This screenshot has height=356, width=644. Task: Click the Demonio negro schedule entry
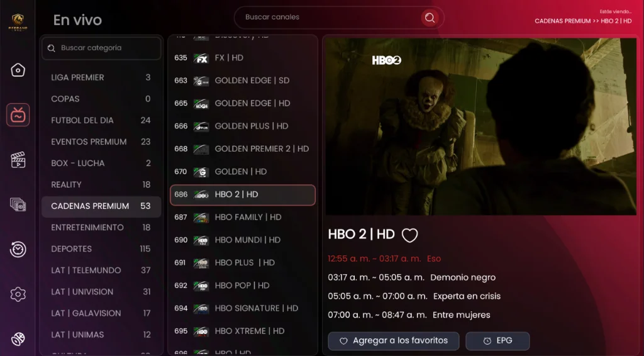[x=411, y=277]
